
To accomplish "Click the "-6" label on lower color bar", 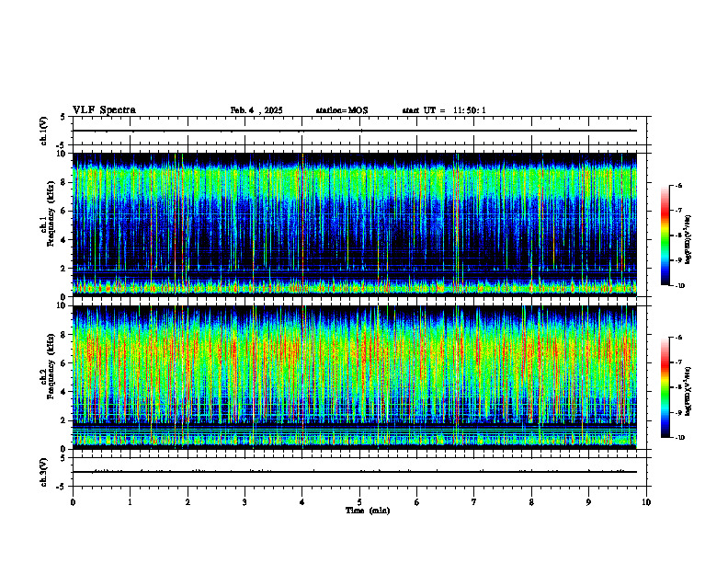I will 678,338.
